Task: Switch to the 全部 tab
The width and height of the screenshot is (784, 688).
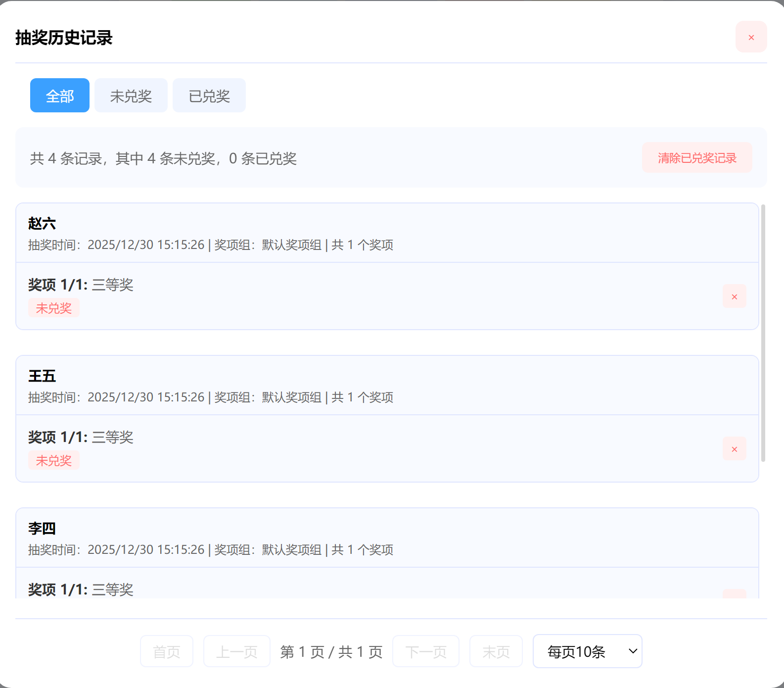Action: point(59,96)
